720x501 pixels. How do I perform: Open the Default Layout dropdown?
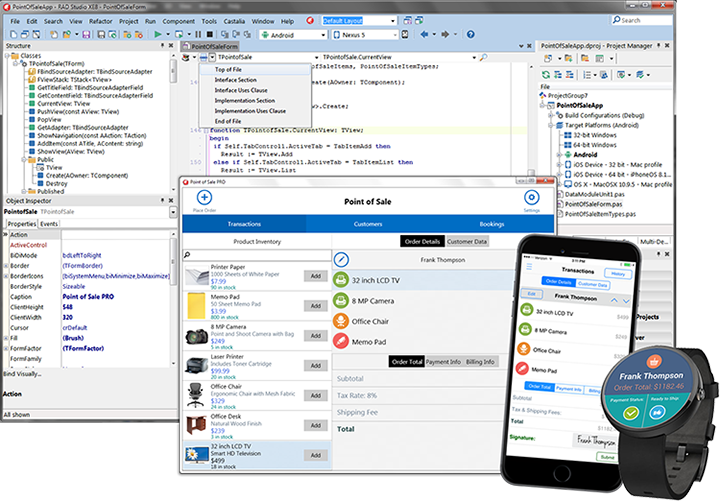click(393, 21)
